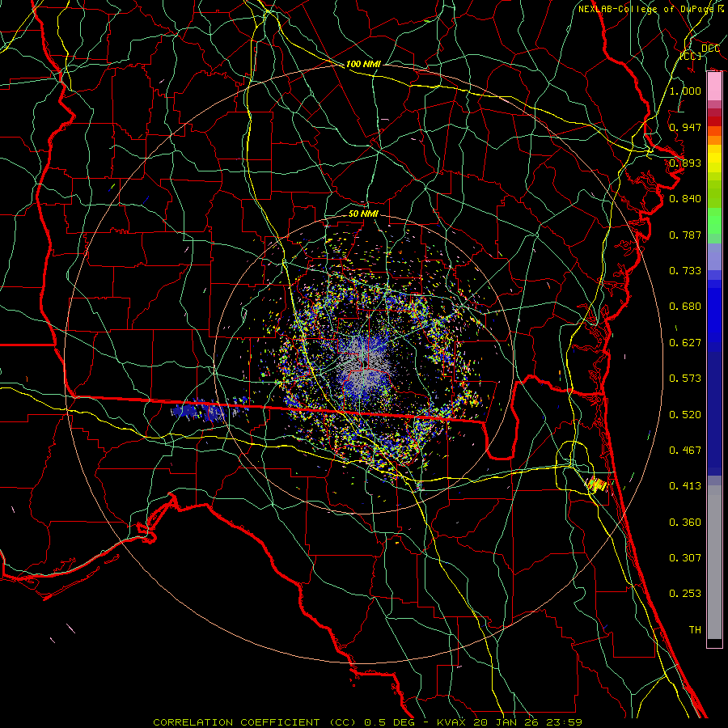Click the 0.413 legend value
The image size is (728, 728).
coord(685,486)
